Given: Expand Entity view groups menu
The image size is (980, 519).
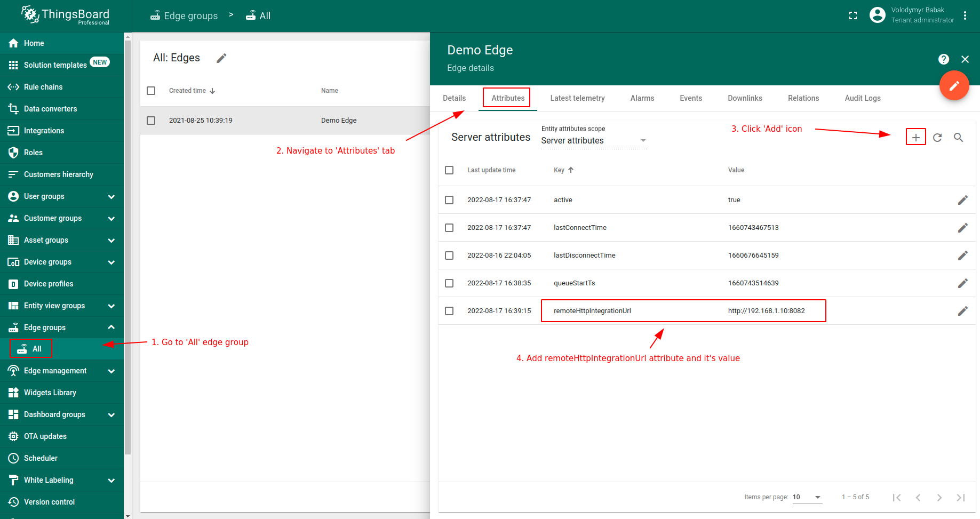Looking at the screenshot, I should tap(62, 306).
